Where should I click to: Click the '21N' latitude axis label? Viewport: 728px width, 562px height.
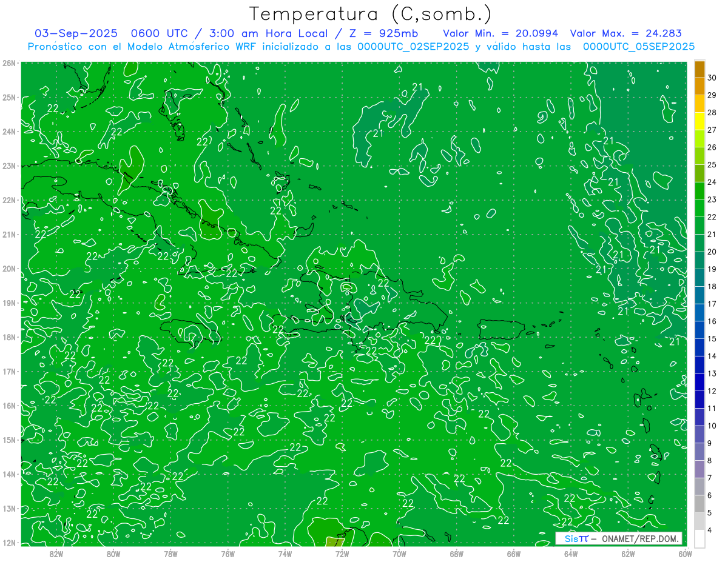click(8, 234)
